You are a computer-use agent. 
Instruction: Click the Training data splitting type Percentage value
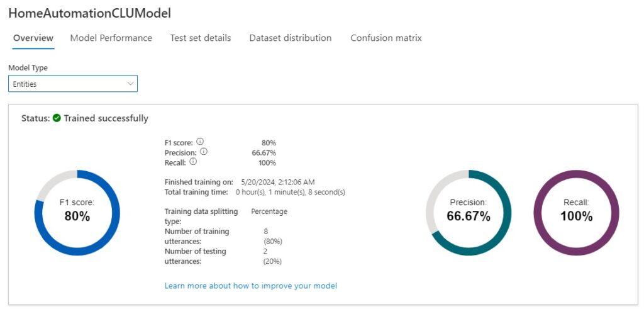pos(269,211)
